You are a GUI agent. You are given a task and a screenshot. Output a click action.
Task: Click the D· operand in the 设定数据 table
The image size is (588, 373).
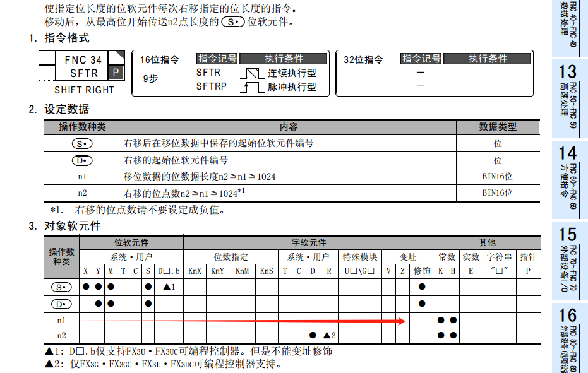(82, 160)
